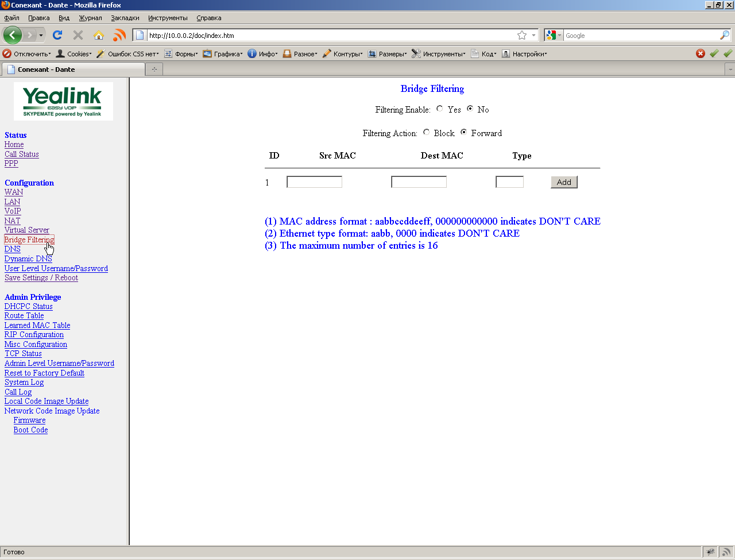
Task: Go to the Home page icon
Action: pos(99,35)
